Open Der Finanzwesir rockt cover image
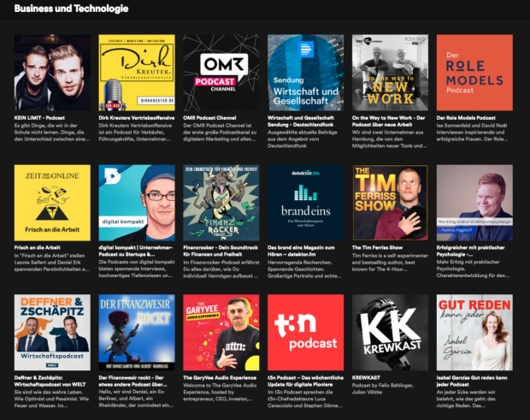This screenshot has width=530, height=420. (137, 333)
